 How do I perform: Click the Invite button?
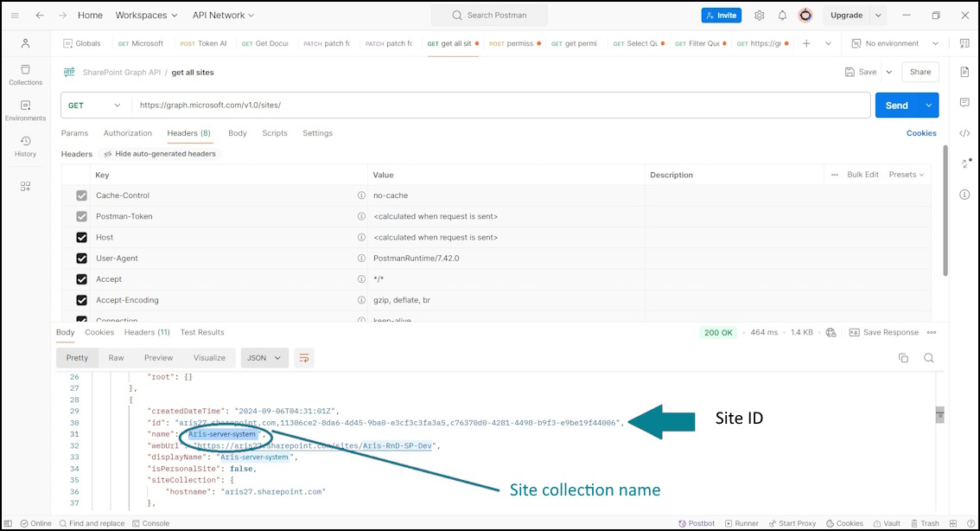point(722,15)
